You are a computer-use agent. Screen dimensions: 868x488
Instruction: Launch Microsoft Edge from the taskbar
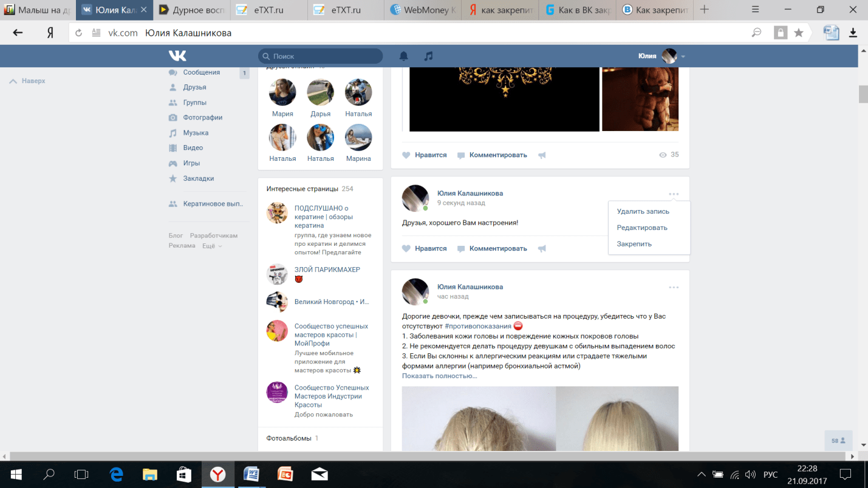[x=116, y=474]
